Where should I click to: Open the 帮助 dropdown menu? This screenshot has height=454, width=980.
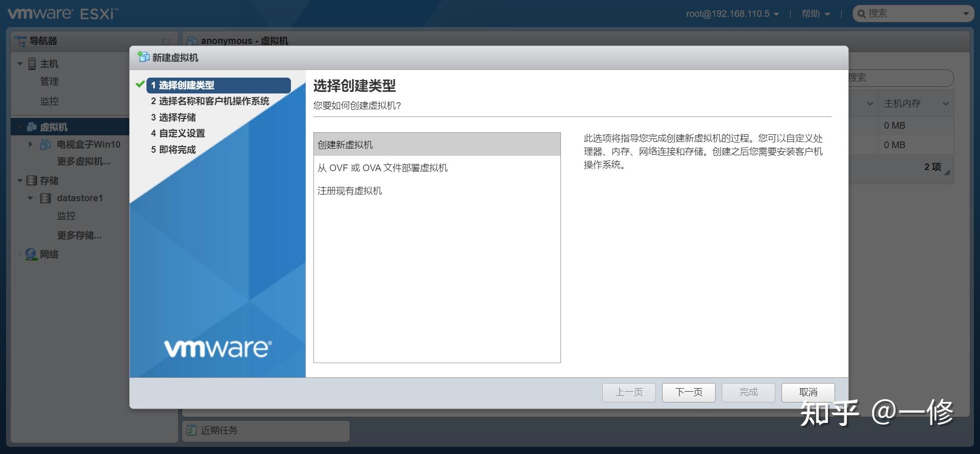(x=816, y=14)
